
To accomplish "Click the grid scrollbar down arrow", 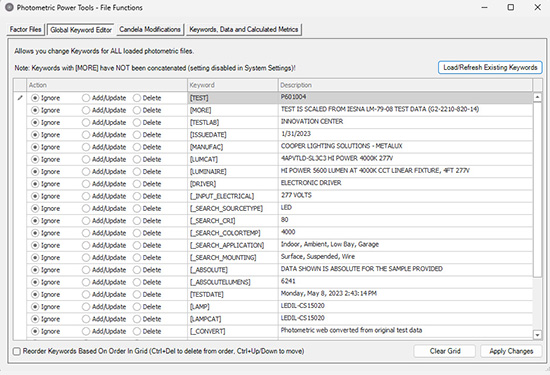I will pos(537,335).
